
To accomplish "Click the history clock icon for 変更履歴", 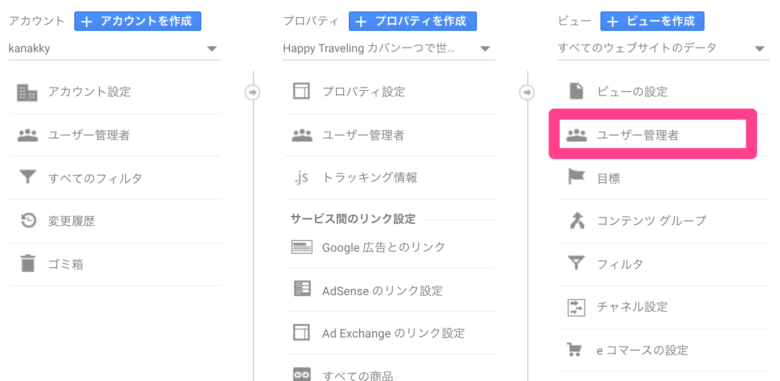I will 28,221.
